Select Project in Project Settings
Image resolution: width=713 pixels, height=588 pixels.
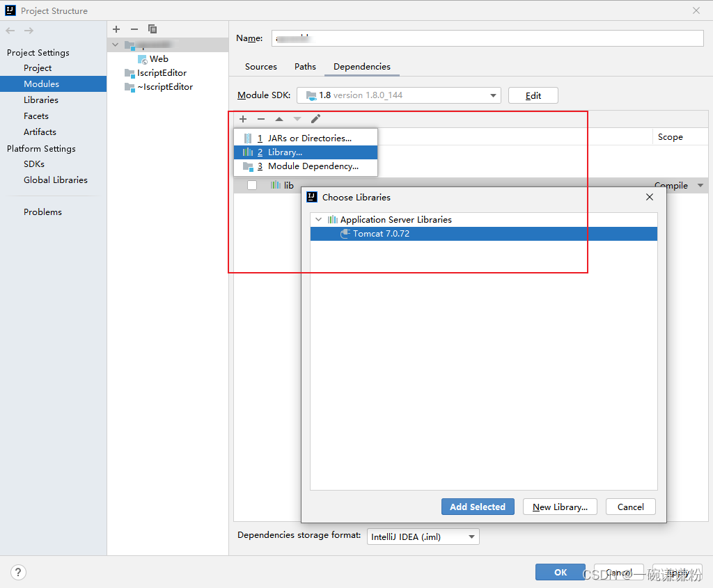[38, 68]
